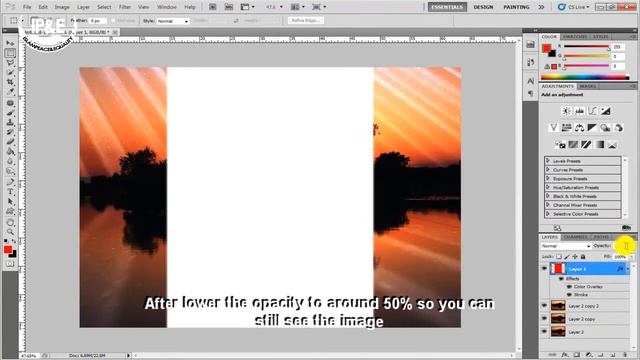Viewport: 640px width, 360px height.
Task: Add a Curves adjustment via icon
Action: click(x=592, y=111)
